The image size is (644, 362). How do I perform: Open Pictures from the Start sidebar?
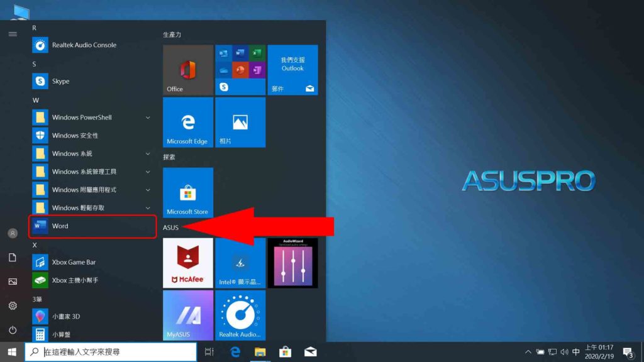pos(13,282)
